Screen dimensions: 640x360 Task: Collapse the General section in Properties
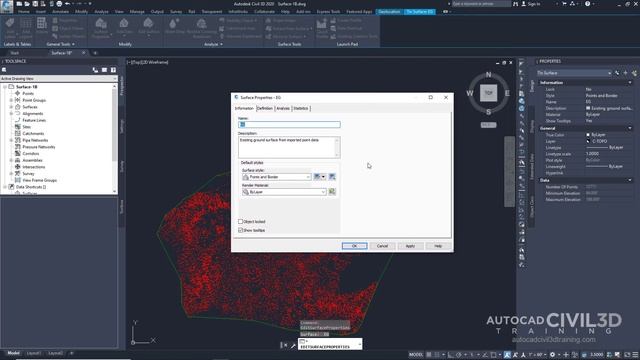tap(630, 129)
